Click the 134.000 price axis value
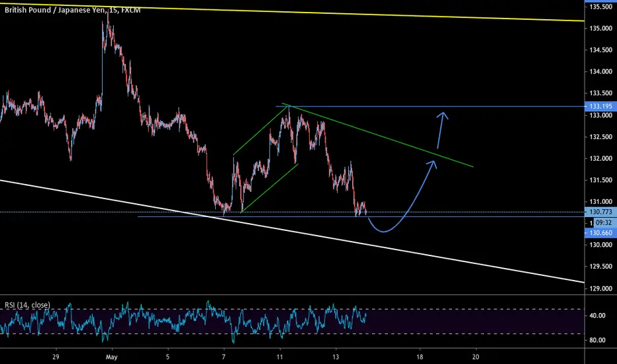 pyautogui.click(x=601, y=71)
